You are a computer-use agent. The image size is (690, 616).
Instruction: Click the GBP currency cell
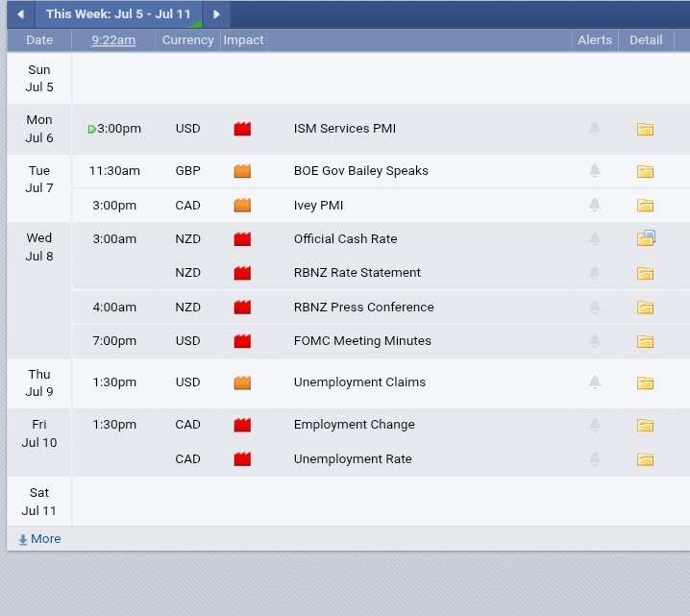(188, 171)
